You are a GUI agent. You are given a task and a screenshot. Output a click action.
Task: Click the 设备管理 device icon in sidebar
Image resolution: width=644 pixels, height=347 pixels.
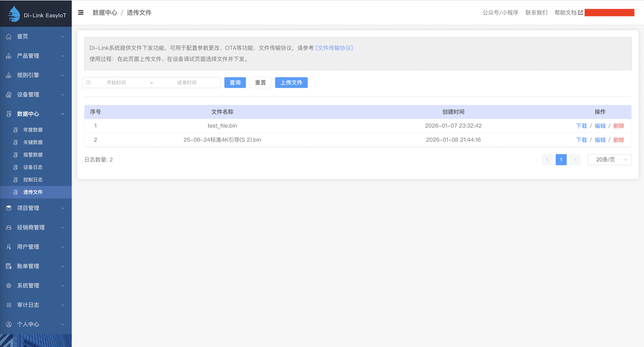[x=9, y=94]
